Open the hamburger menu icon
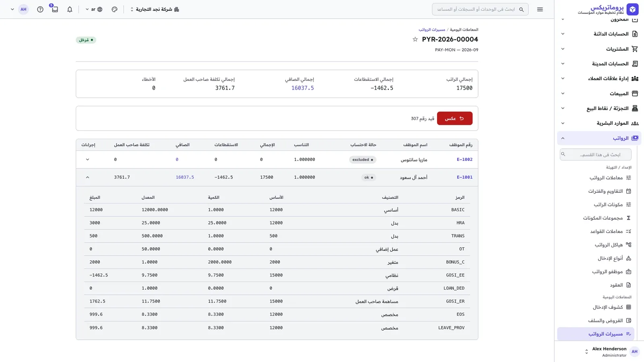The image size is (644, 362). pyautogui.click(x=540, y=9)
